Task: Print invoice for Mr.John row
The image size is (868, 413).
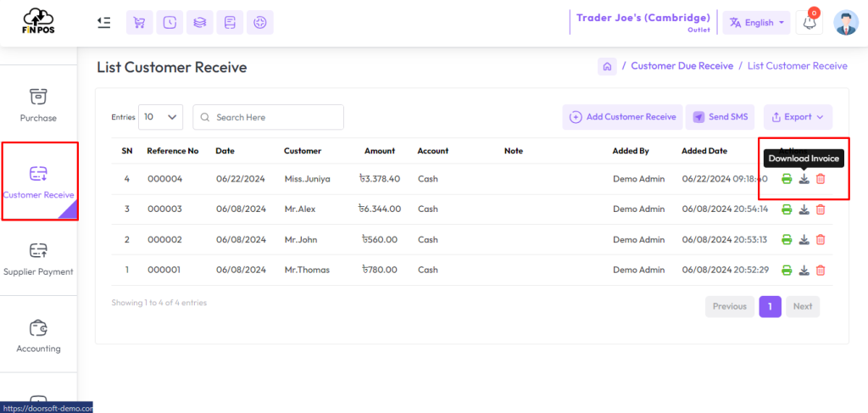Action: (787, 240)
